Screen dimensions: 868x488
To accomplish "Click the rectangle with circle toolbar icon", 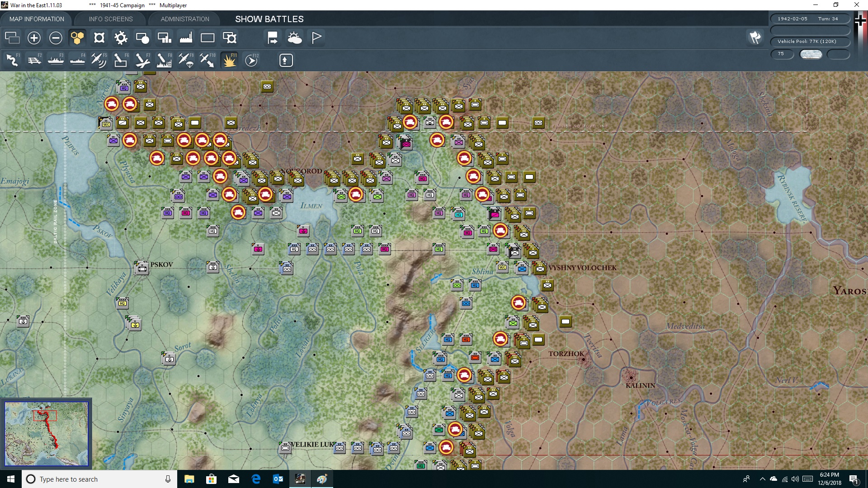I will coord(142,38).
